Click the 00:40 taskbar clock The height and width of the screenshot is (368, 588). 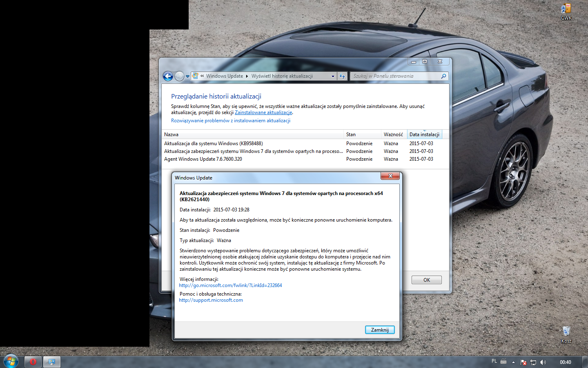(x=566, y=362)
